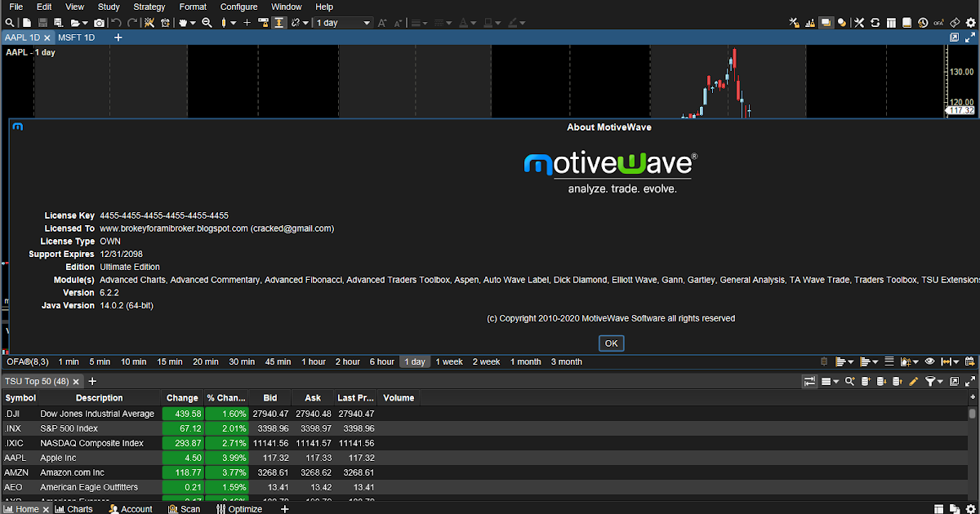Open settings with the gear icon
980x514 pixels.
click(971, 23)
